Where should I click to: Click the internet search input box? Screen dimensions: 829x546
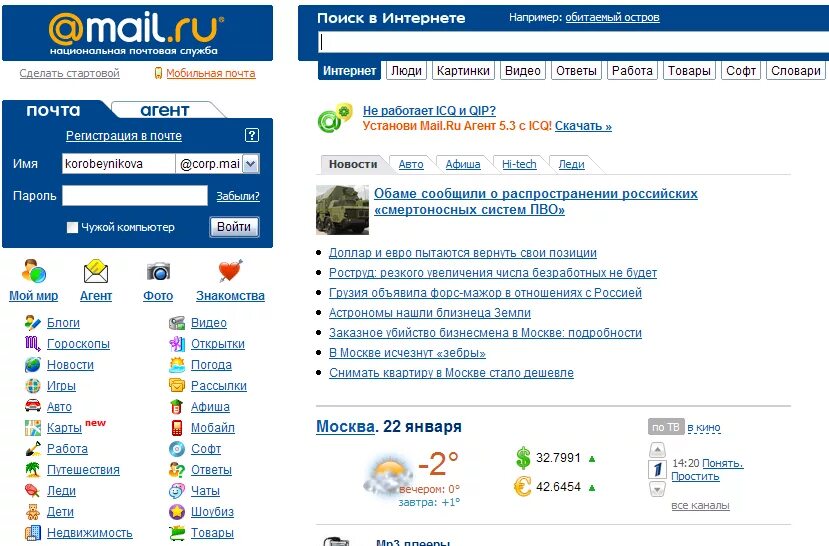(573, 42)
